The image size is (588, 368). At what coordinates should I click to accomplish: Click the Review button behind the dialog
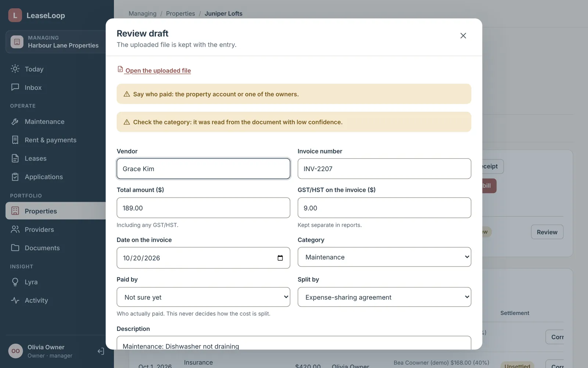(547, 232)
